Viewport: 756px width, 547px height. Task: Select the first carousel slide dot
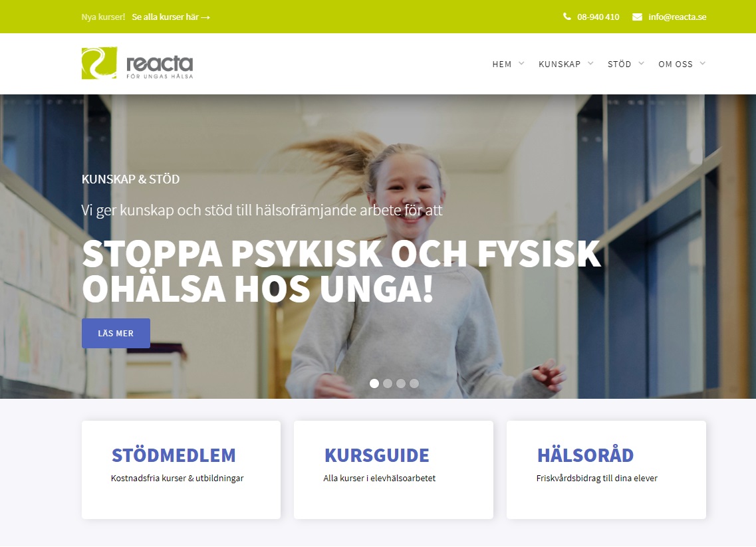374,383
